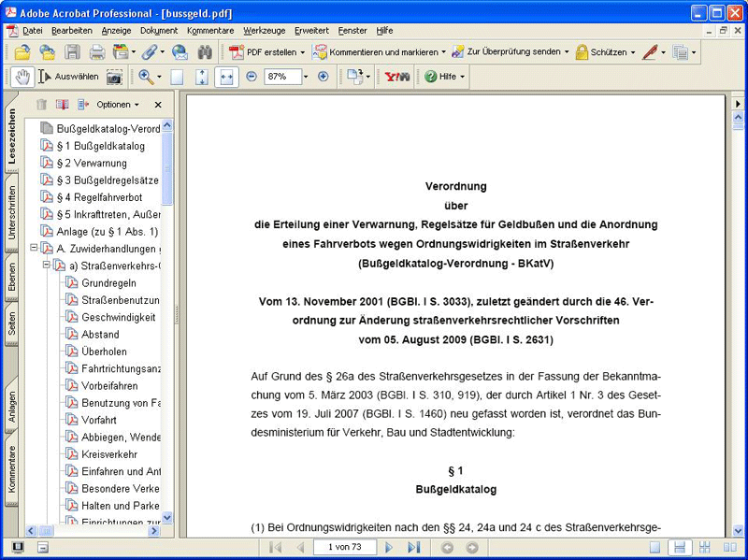Go to the last page
This screenshot has width=748, height=560.
(x=413, y=547)
